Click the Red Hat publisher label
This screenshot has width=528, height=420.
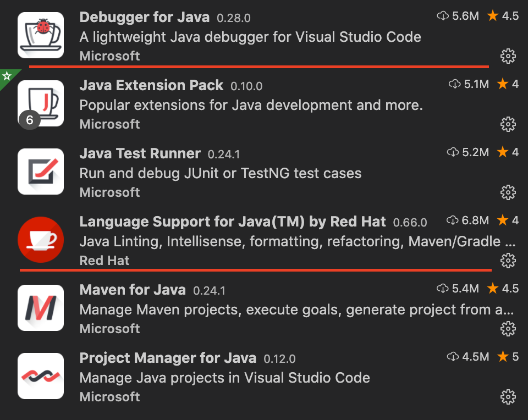pyautogui.click(x=104, y=260)
